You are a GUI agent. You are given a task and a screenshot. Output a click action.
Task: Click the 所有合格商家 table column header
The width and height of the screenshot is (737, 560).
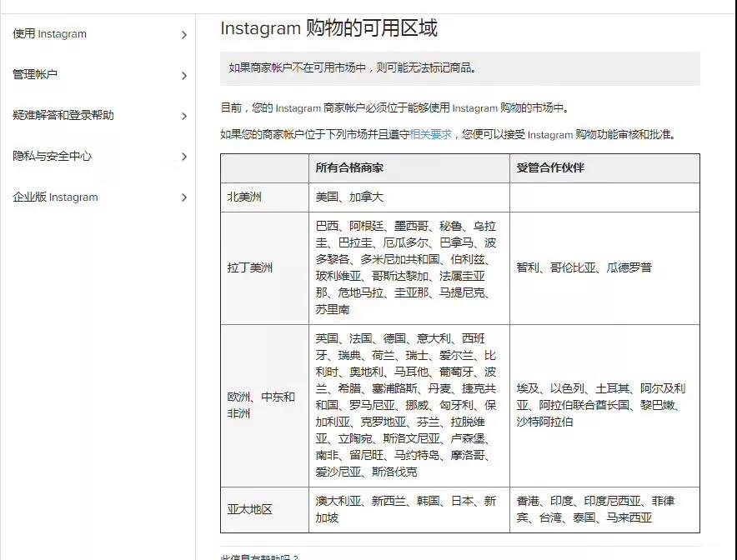(x=349, y=167)
